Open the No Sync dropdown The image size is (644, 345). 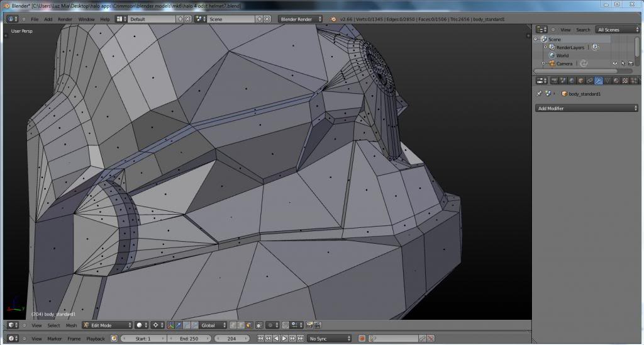click(x=330, y=339)
